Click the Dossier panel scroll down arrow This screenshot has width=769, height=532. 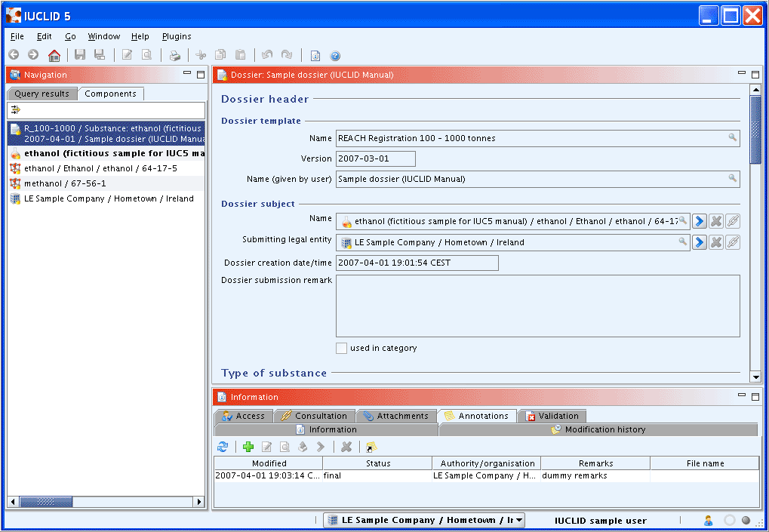[755, 377]
